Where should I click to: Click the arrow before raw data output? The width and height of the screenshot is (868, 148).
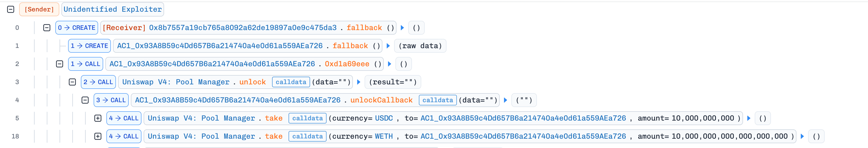click(x=388, y=46)
